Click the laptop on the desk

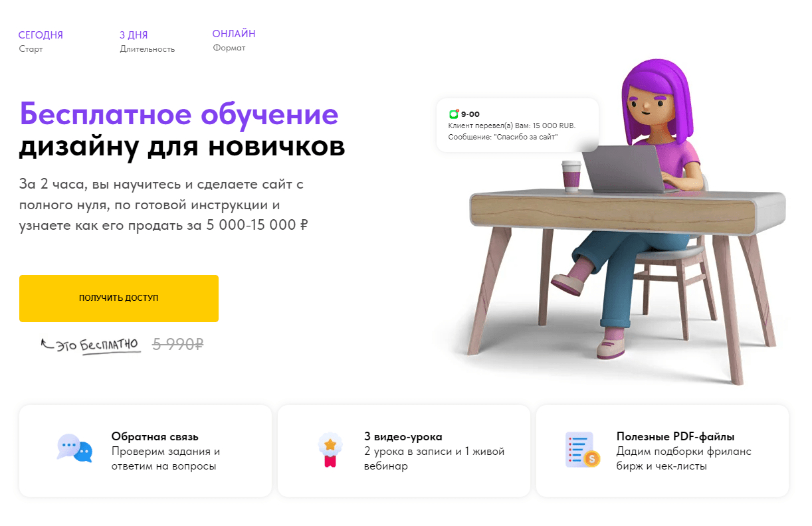click(625, 169)
